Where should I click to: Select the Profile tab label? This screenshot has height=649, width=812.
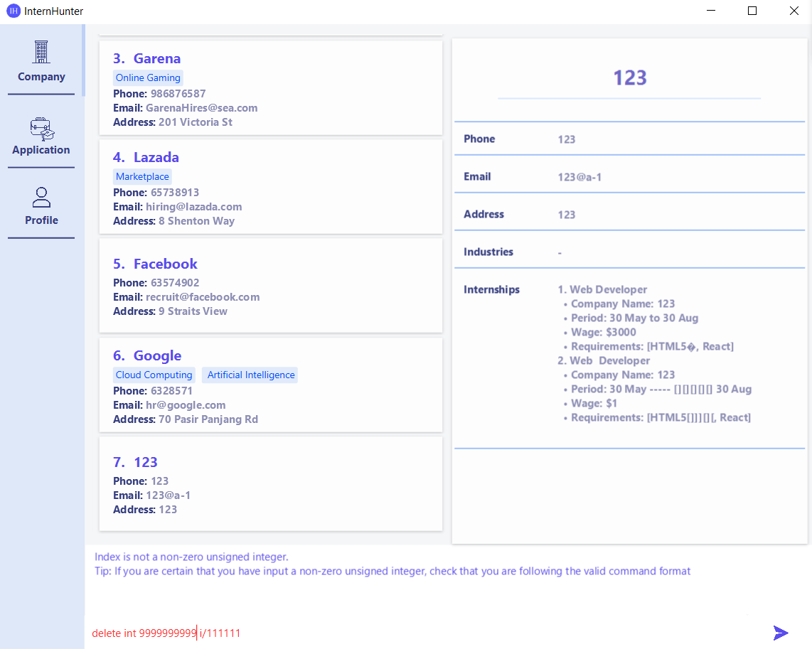tap(41, 220)
